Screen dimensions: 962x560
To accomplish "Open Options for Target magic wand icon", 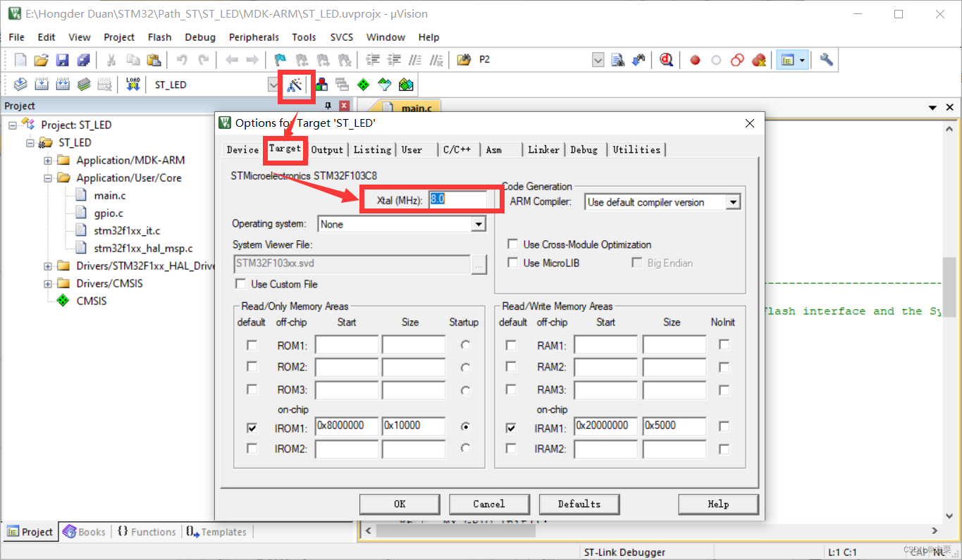I will [x=295, y=85].
